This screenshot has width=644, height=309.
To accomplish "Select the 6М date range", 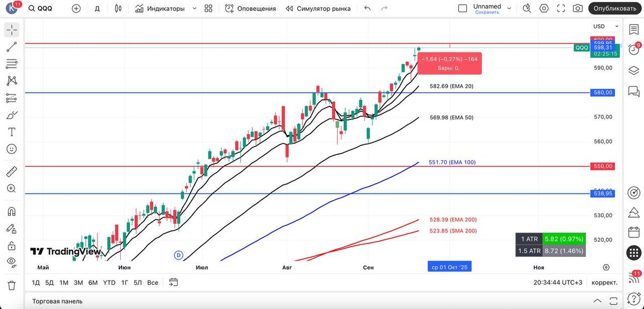I will 93,282.
